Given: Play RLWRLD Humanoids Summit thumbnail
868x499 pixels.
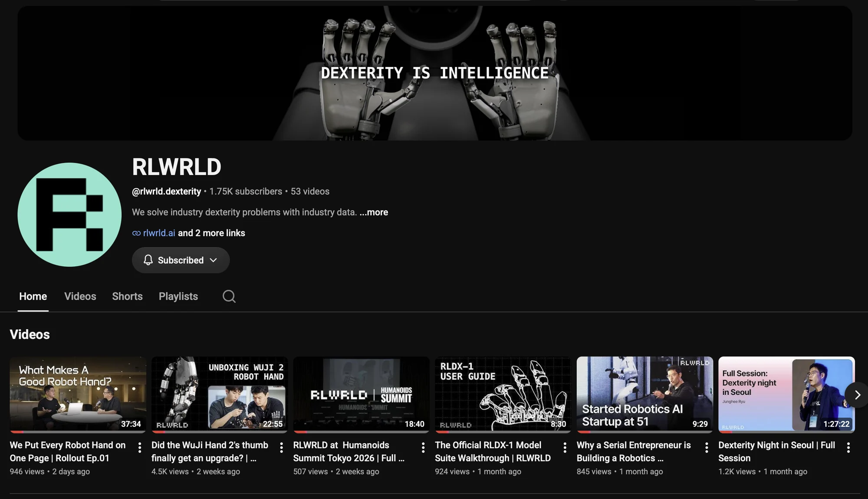Looking at the screenshot, I should click(x=361, y=394).
